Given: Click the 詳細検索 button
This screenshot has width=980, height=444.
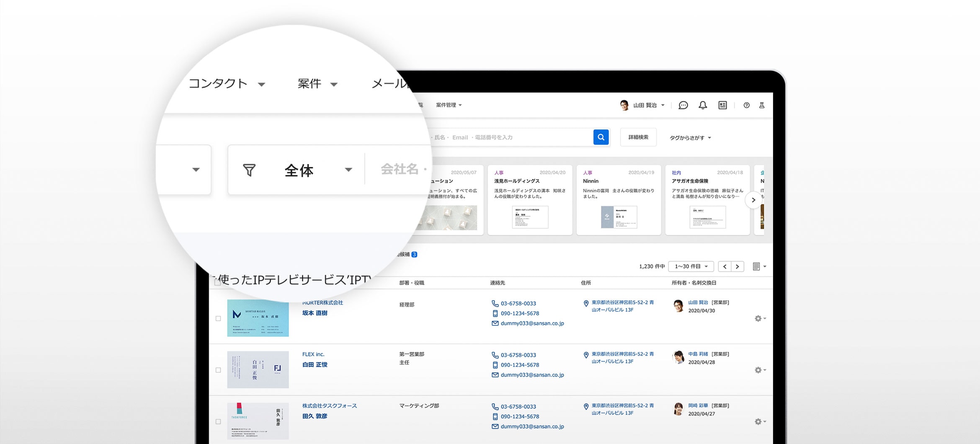Looking at the screenshot, I should coord(638,137).
